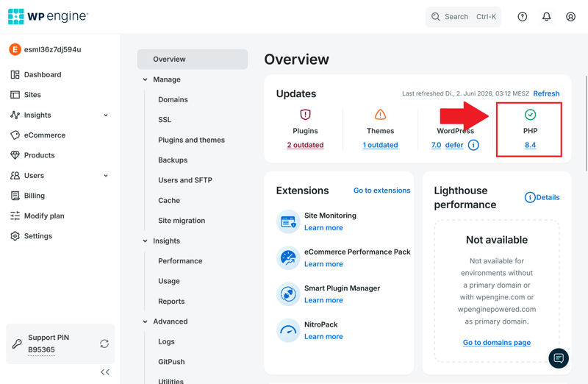Open the SSL menu item

coord(165,120)
